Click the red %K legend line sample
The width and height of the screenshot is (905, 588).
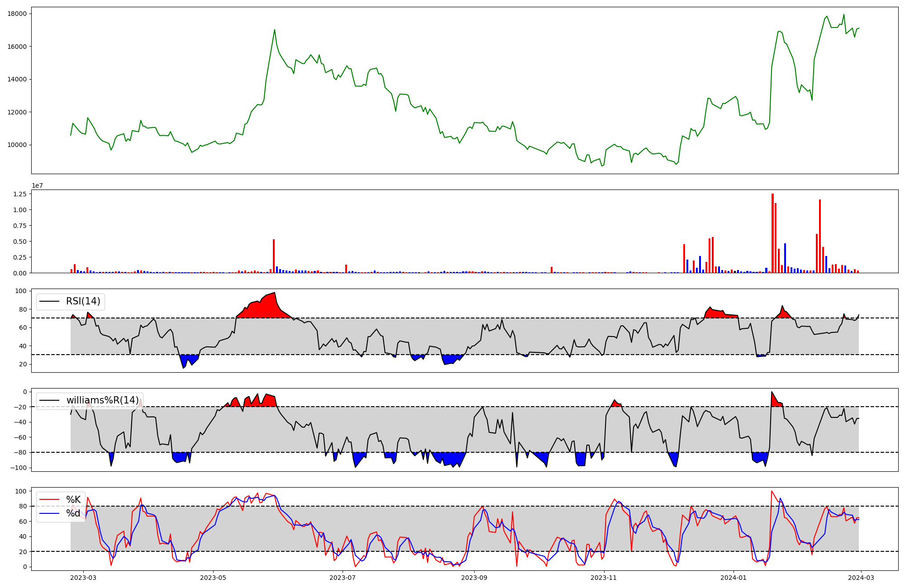click(x=49, y=500)
